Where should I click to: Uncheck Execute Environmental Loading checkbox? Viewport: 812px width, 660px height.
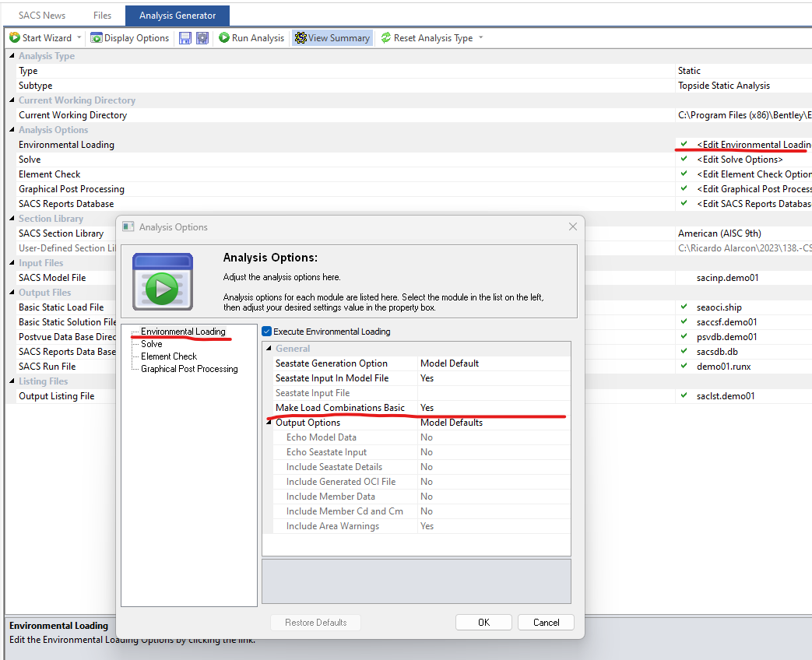point(267,332)
